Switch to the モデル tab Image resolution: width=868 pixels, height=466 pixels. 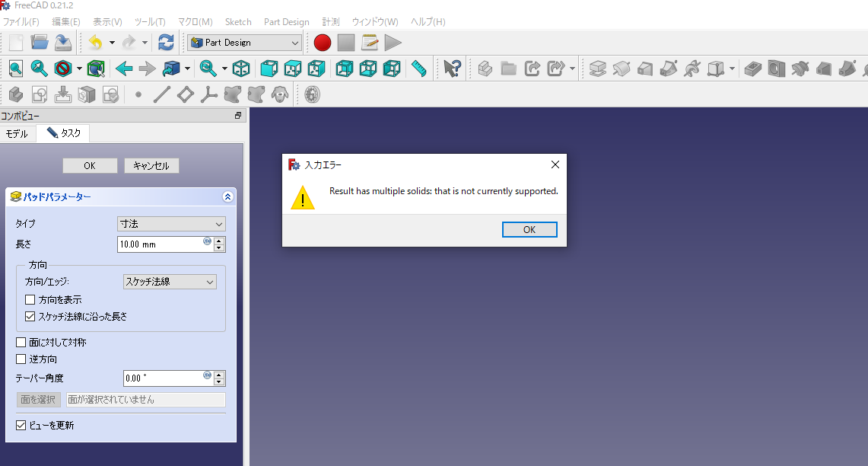click(x=17, y=133)
